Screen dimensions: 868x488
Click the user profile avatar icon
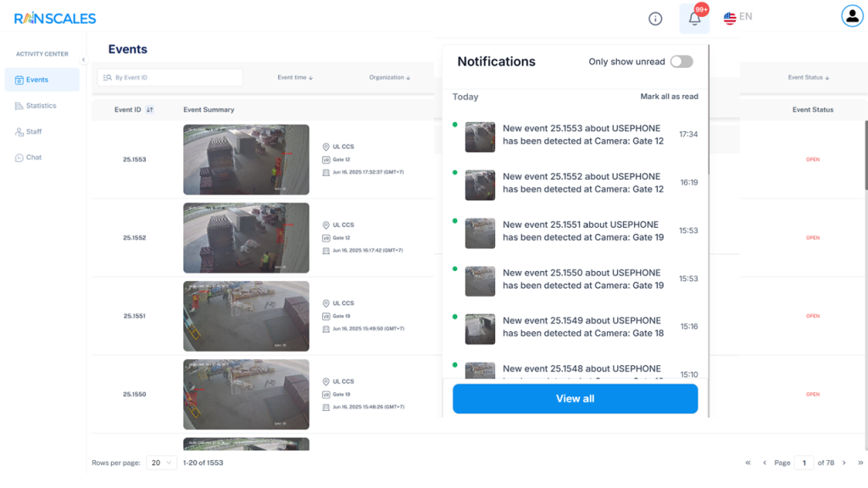coord(851,16)
